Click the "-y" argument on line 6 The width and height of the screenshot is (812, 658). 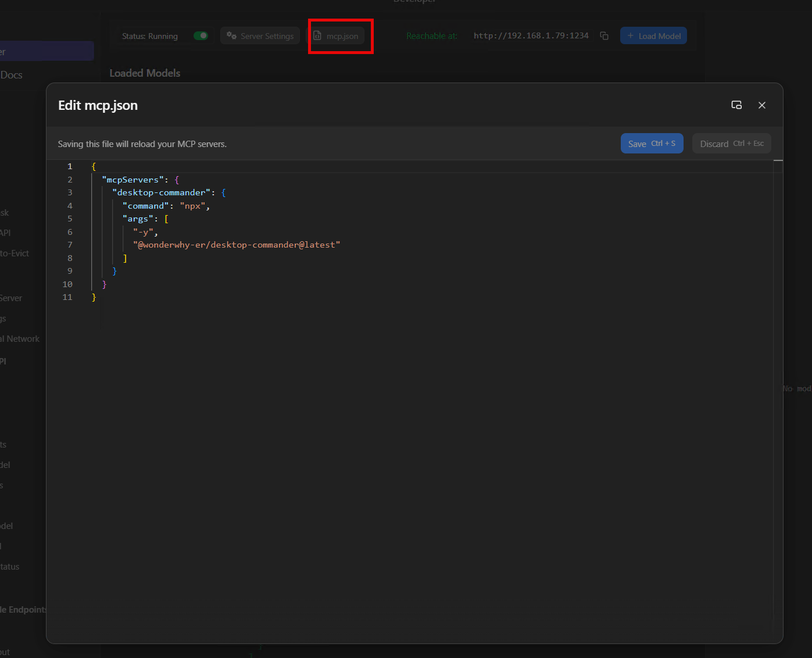[143, 232]
